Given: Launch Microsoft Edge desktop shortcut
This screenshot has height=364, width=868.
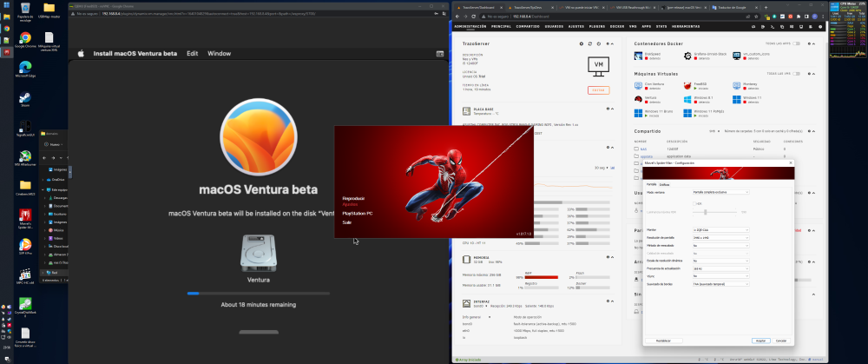Looking at the screenshot, I should click(x=25, y=67).
